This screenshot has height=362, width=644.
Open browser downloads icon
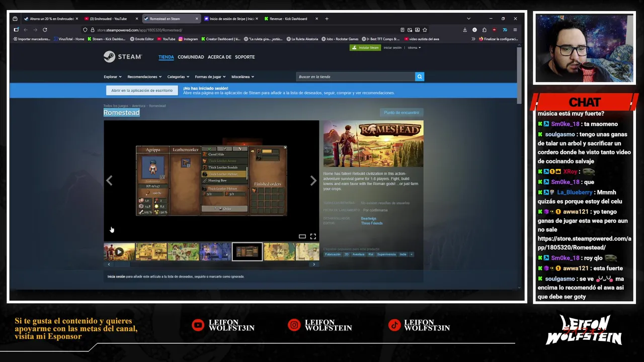pyautogui.click(x=465, y=30)
